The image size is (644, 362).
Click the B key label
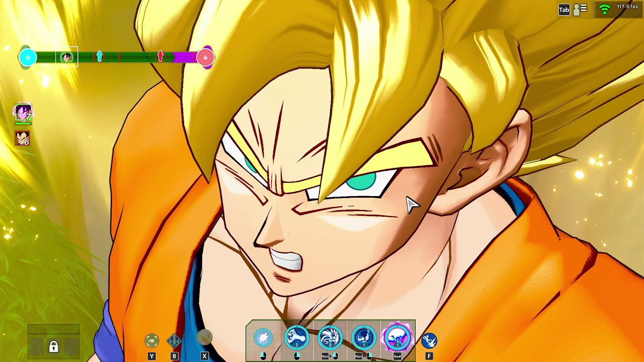coord(174,356)
